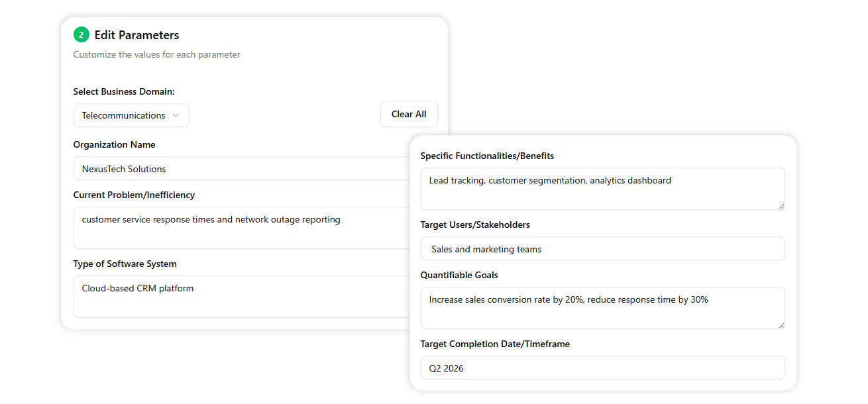Click the Select Business Domain label

pos(124,92)
